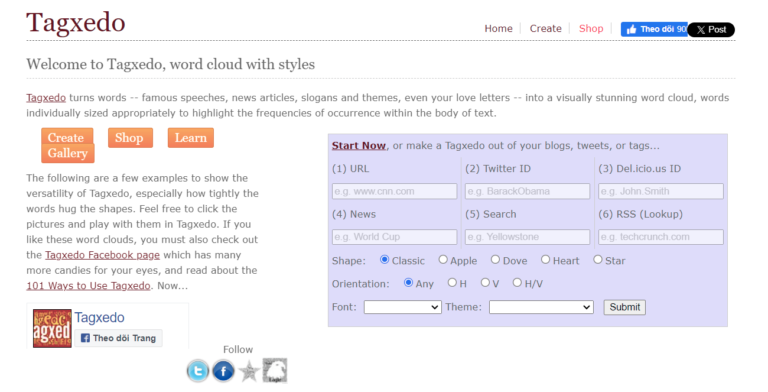The height and width of the screenshot is (392, 768).
Task: Click the gray star follow icon
Action: 249,371
